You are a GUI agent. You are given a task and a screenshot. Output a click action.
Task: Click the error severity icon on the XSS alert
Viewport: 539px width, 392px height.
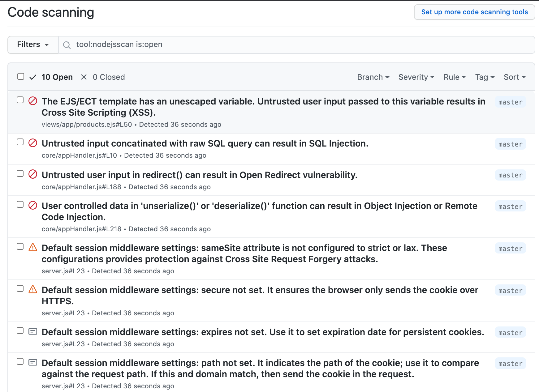click(x=33, y=101)
